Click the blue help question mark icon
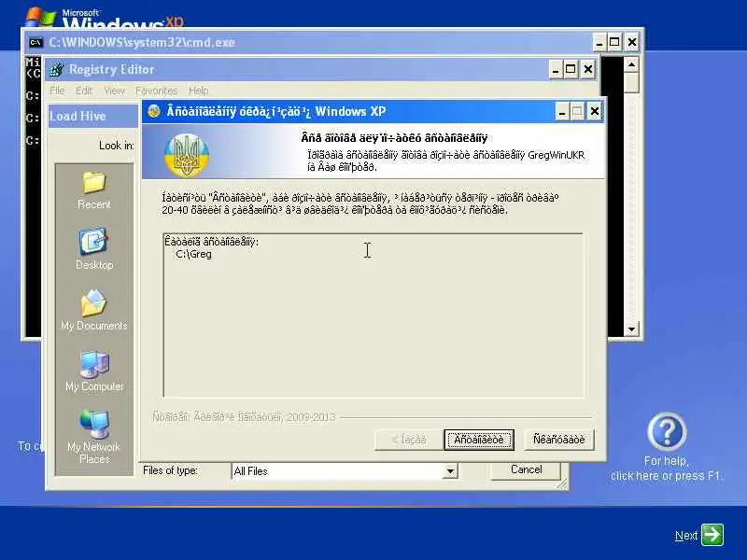Screen dimensions: 747x560 point(667,431)
